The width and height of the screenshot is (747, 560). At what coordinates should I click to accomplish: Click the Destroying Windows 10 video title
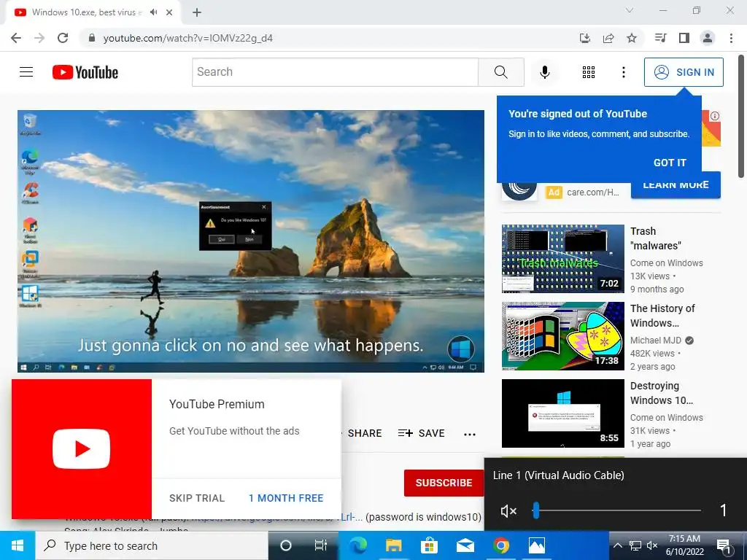(x=661, y=393)
